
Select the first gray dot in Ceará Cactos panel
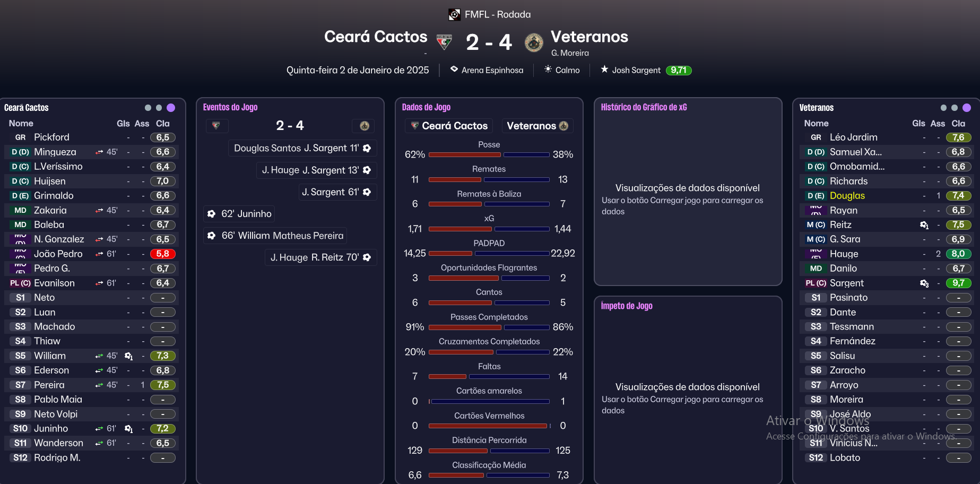(148, 108)
